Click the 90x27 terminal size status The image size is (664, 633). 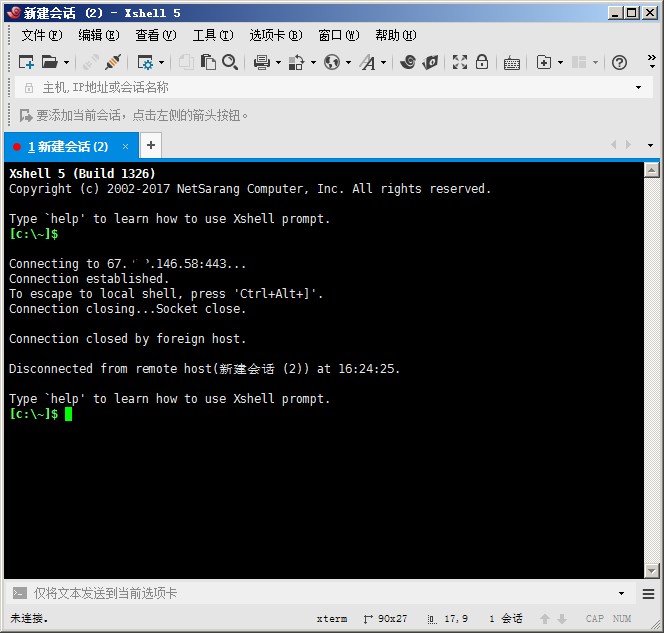click(385, 619)
